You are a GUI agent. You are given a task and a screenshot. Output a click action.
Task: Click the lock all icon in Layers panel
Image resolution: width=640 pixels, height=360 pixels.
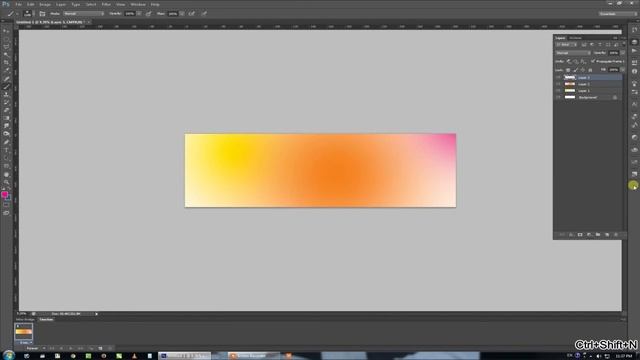point(590,70)
